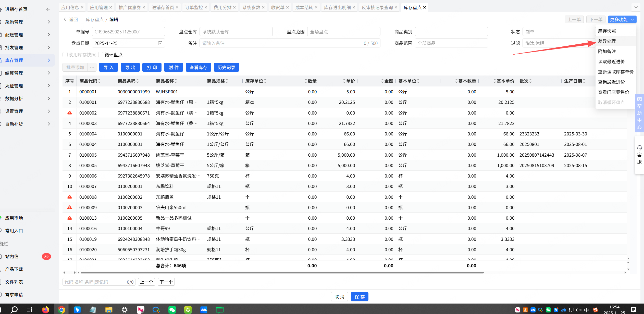Sort by 商品代码 column sort arrows
The image size is (644, 314).
[99, 81]
